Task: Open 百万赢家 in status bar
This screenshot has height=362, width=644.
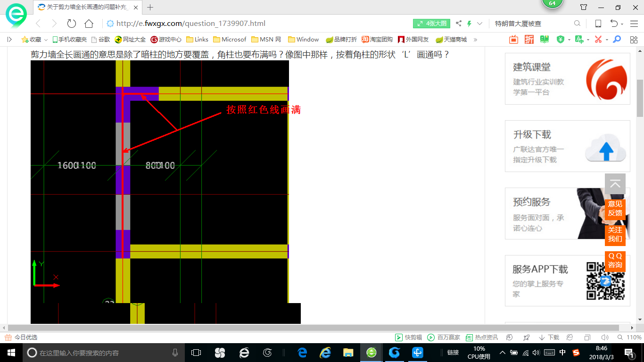Action: (444, 337)
